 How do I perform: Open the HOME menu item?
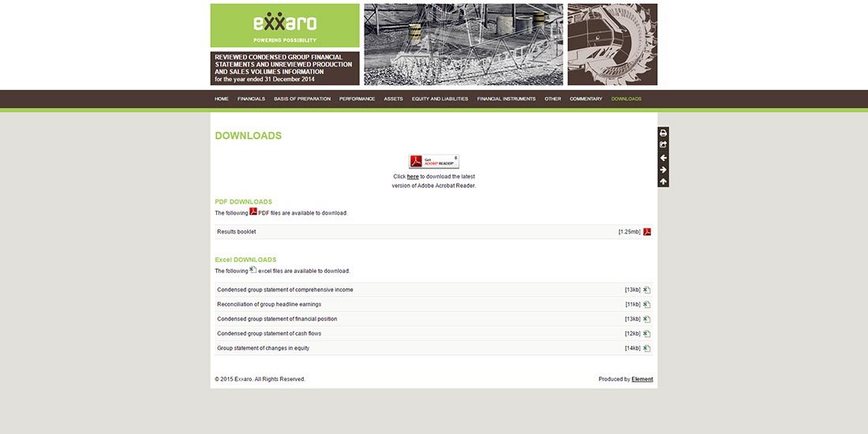coord(222,99)
